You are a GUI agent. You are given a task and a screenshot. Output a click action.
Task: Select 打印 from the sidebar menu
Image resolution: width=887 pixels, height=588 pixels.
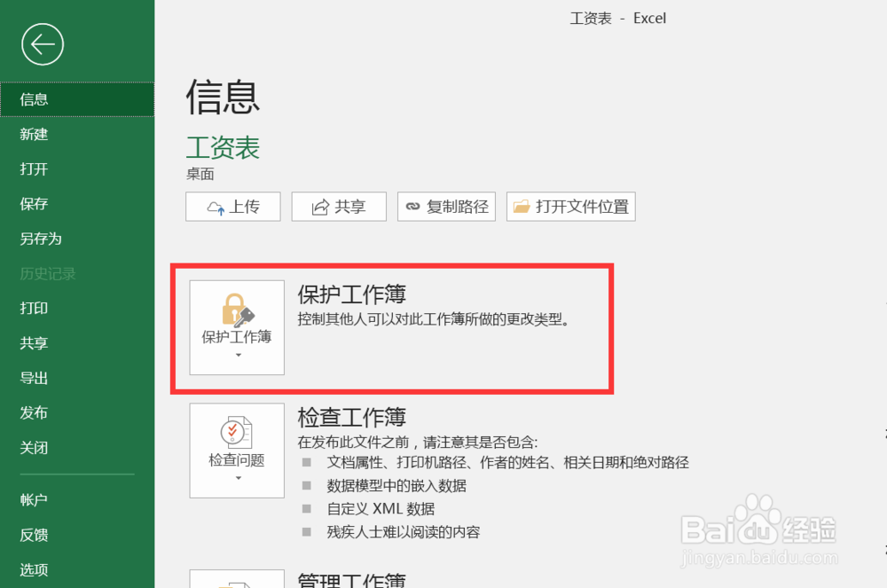pyautogui.click(x=33, y=308)
